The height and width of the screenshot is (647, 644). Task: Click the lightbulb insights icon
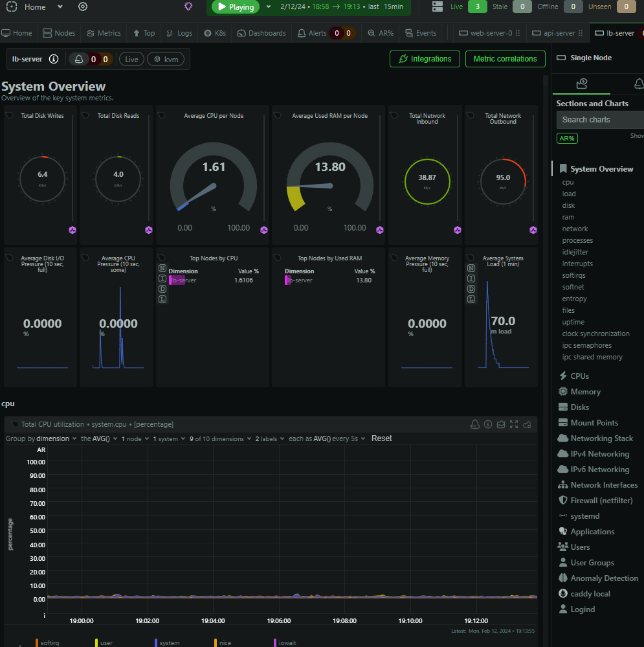[188, 6]
